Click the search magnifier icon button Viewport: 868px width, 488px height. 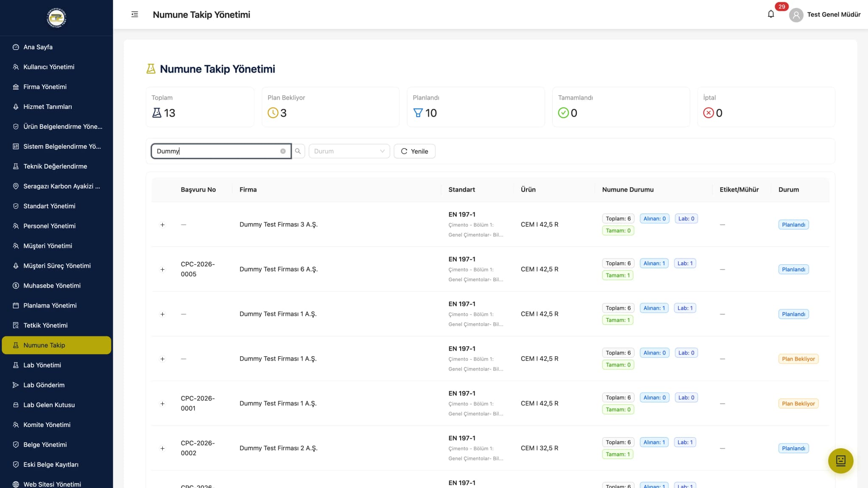[x=298, y=151]
